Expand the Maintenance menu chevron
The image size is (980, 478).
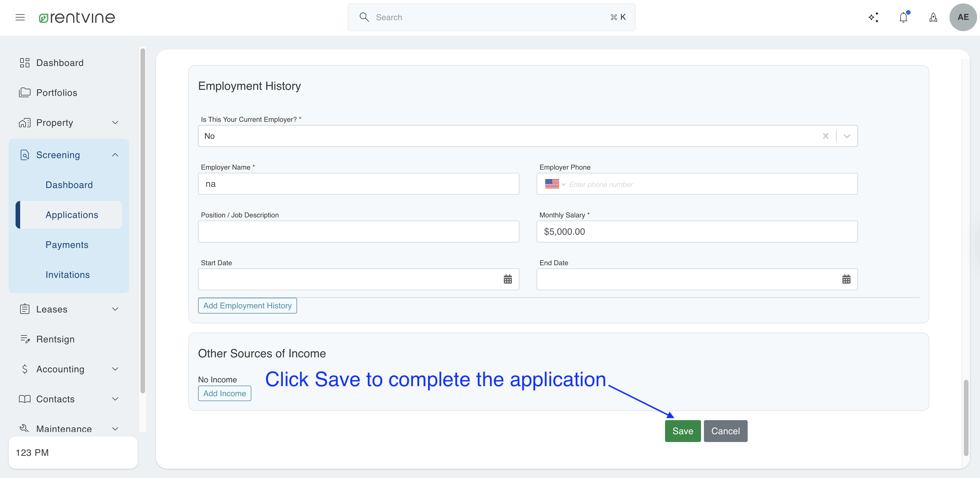point(115,428)
